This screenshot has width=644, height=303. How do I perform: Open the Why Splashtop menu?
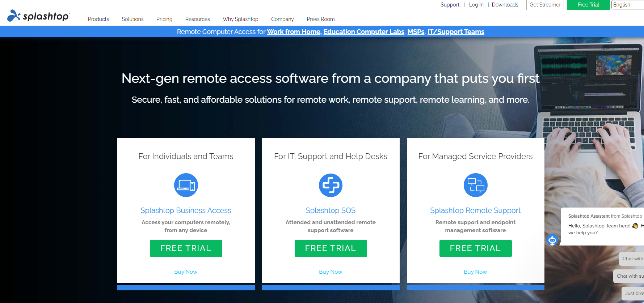click(241, 19)
